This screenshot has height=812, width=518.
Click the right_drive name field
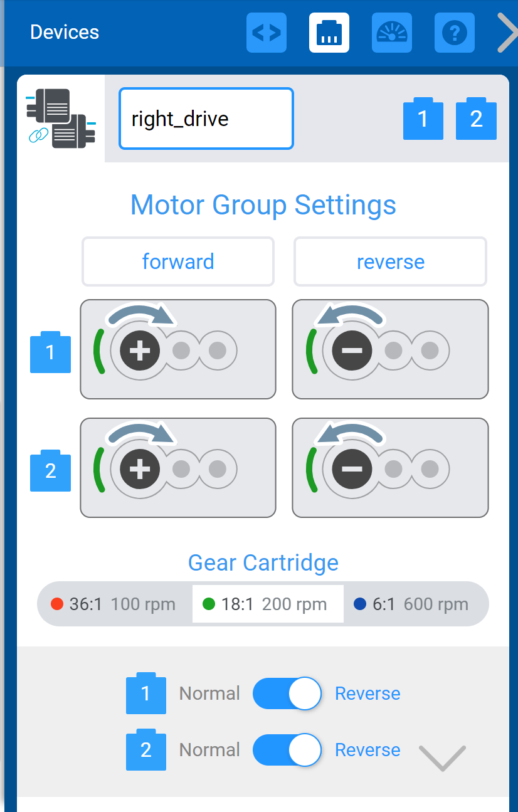pyautogui.click(x=206, y=119)
